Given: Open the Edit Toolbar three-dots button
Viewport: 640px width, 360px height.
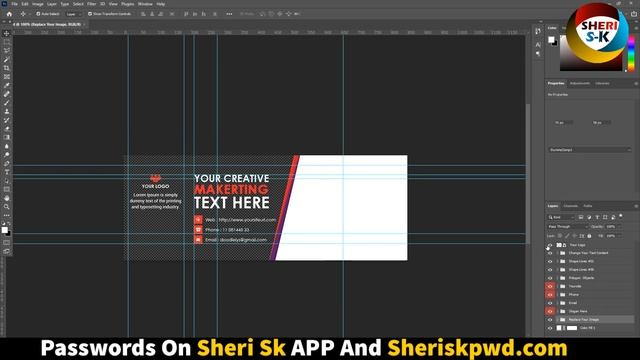Looking at the screenshot, I should point(7,215).
